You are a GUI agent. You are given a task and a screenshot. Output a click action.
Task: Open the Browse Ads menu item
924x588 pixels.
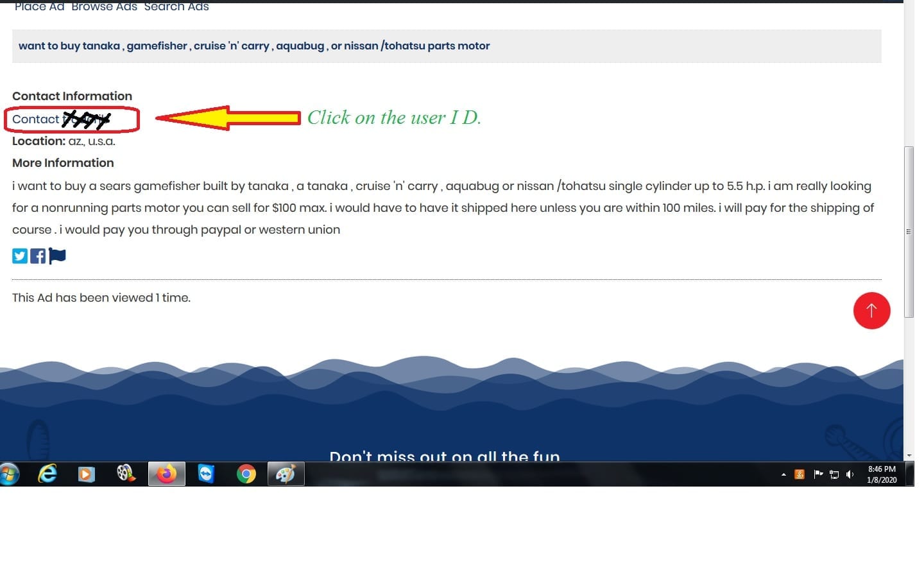pyautogui.click(x=104, y=6)
